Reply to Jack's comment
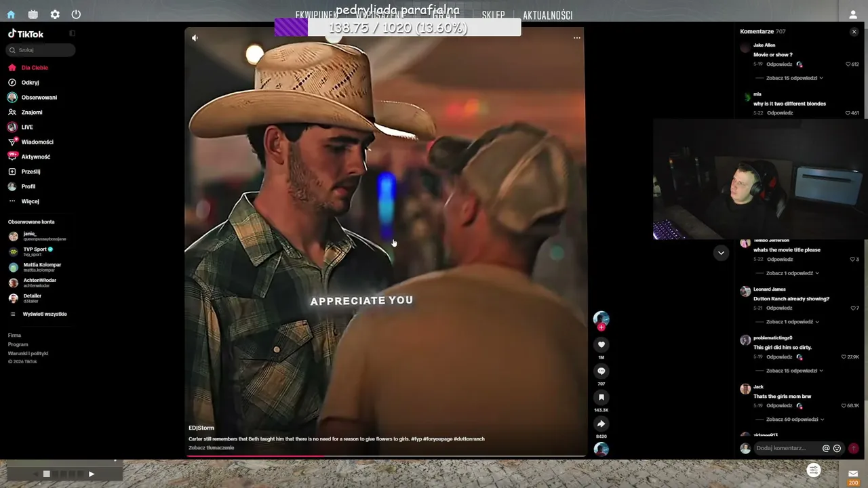This screenshot has width=868, height=488. tap(779, 406)
